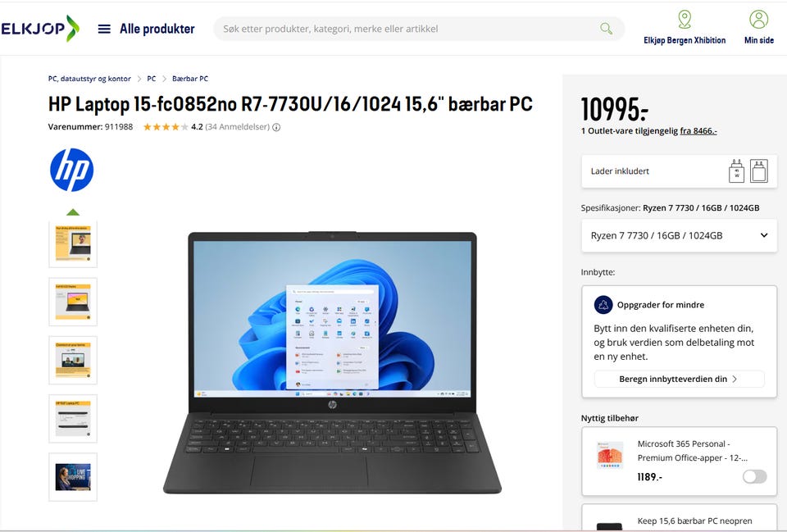787x532 pixels.
Task: Select the live shopping video thumbnail
Action: (x=73, y=477)
